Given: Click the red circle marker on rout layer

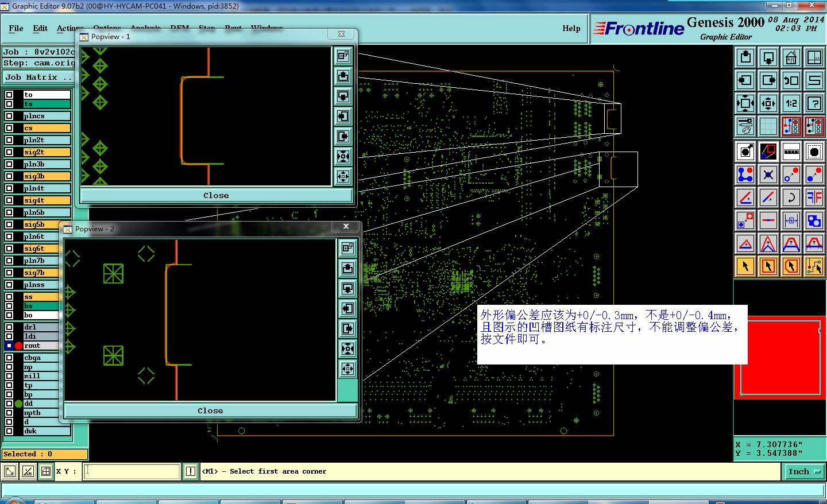Looking at the screenshot, I should (18, 346).
